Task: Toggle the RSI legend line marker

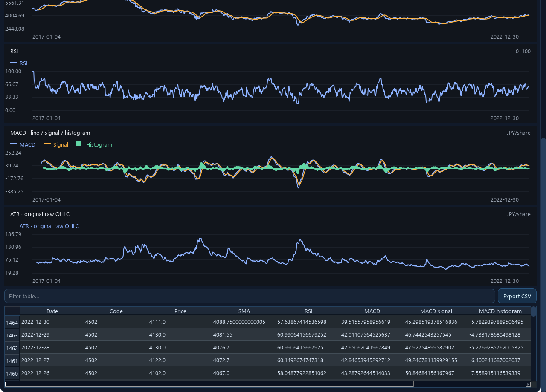Action: [14, 63]
